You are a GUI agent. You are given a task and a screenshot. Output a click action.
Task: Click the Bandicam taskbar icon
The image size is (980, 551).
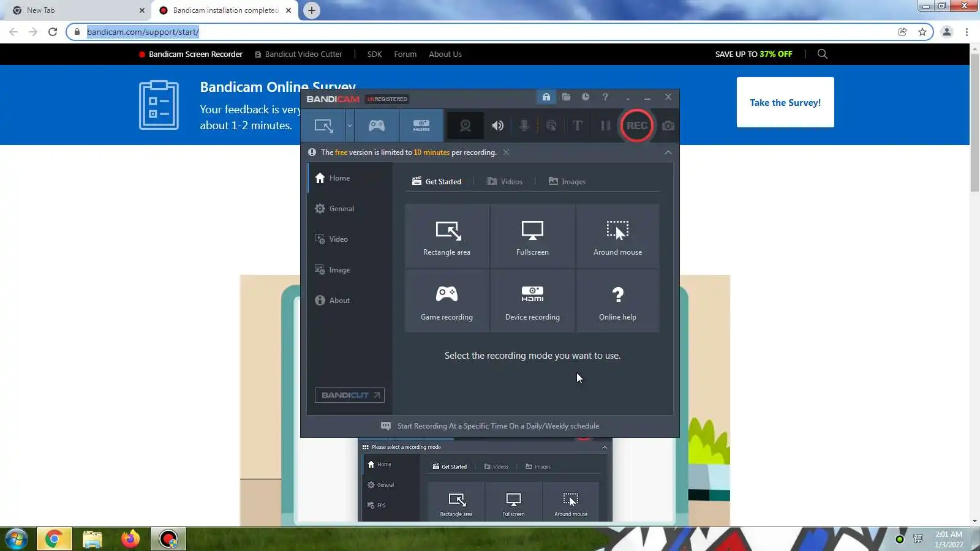[168, 539]
